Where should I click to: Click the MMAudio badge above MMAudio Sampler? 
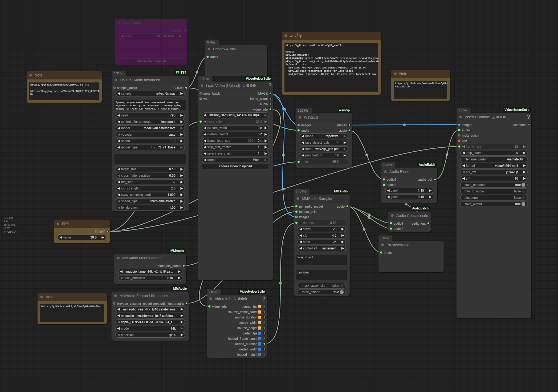point(340,191)
